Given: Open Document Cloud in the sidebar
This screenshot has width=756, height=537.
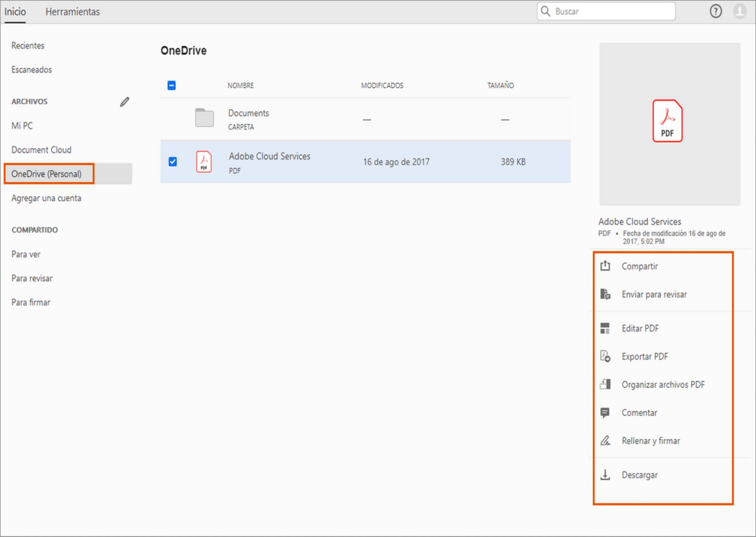Looking at the screenshot, I should [41, 150].
